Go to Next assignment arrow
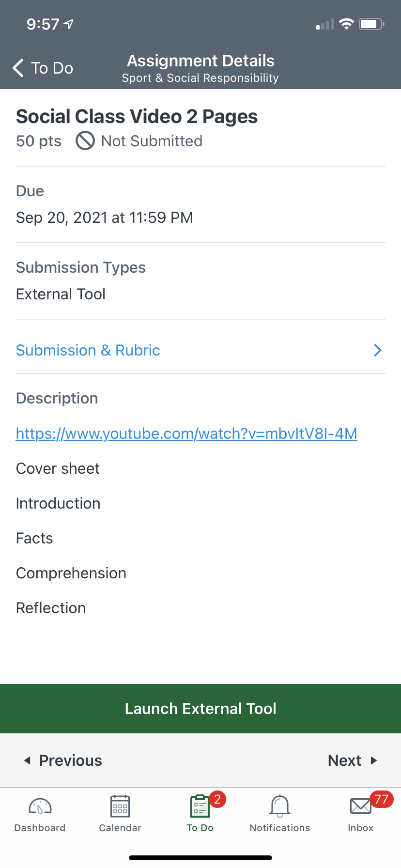This screenshot has width=401, height=868. [x=373, y=760]
